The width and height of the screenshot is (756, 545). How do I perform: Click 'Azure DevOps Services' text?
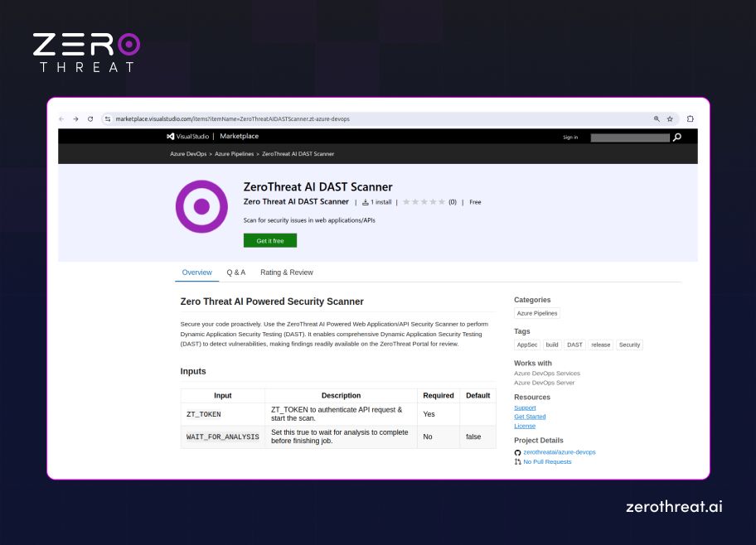pyautogui.click(x=547, y=374)
